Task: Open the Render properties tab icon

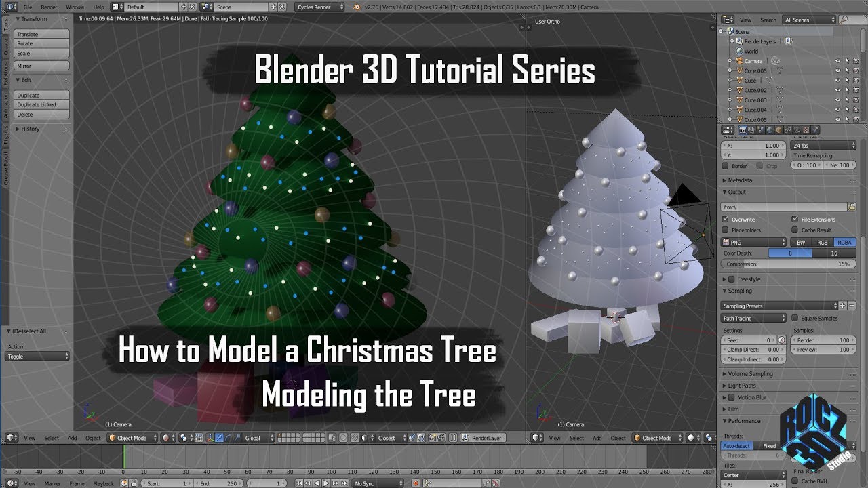Action: (x=743, y=129)
